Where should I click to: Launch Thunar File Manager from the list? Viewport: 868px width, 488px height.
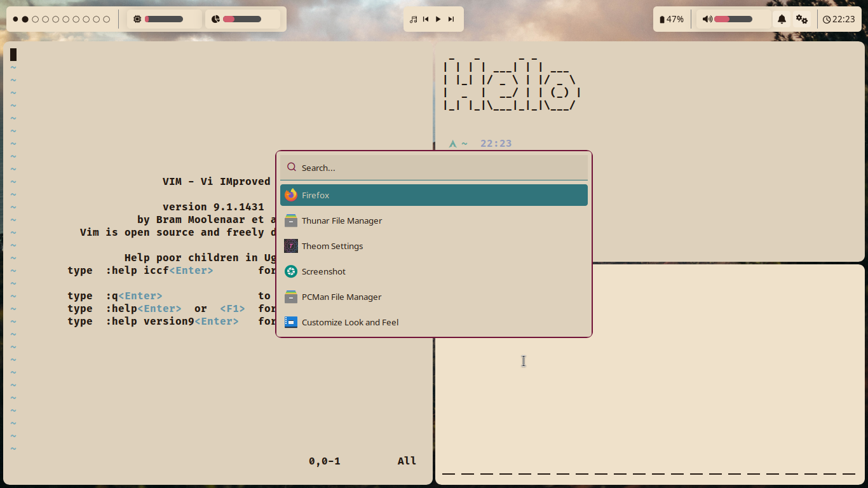[x=342, y=220]
